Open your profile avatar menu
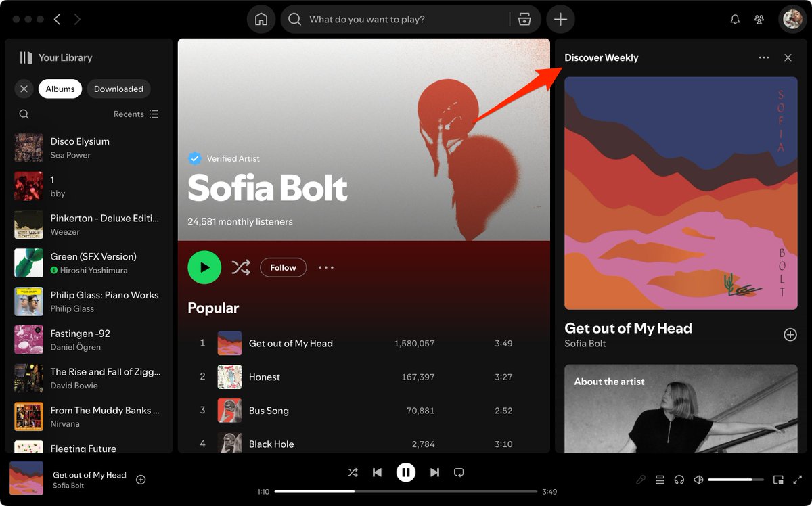Screen dimensions: 812x506 (x=790, y=19)
